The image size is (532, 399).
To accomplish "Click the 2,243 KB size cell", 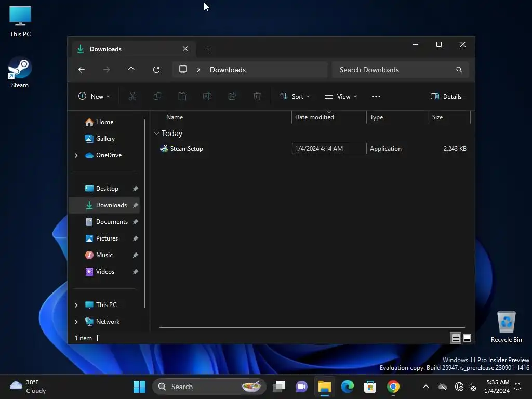I will pos(455,149).
